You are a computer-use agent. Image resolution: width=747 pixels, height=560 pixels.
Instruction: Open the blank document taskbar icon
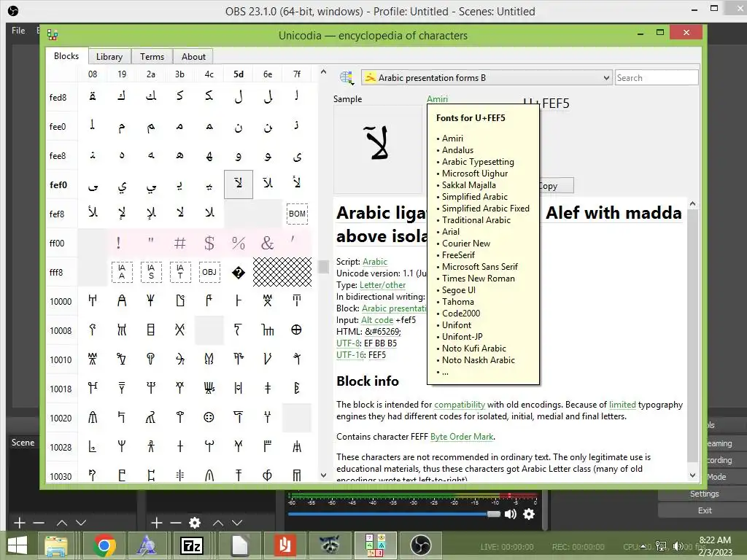click(x=239, y=545)
